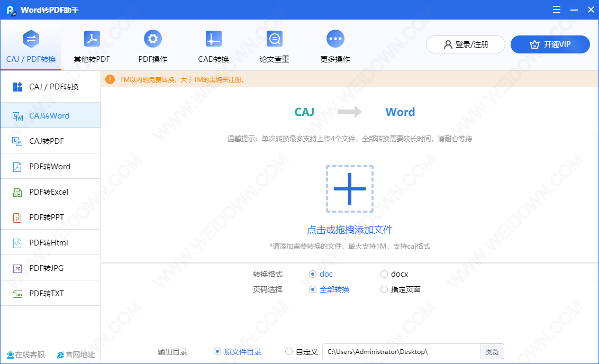Select 自定义 output directory option
Screen dimensions: 599x364
tap(302, 352)
